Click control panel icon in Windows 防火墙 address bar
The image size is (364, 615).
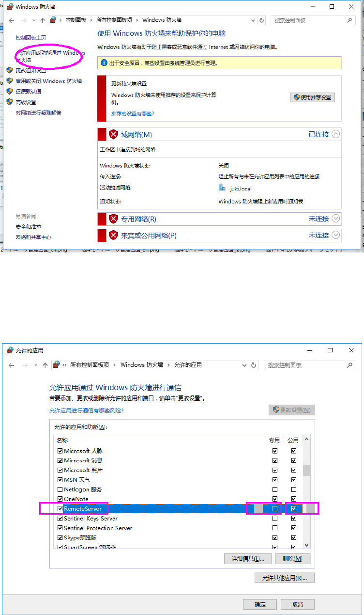coord(53,20)
